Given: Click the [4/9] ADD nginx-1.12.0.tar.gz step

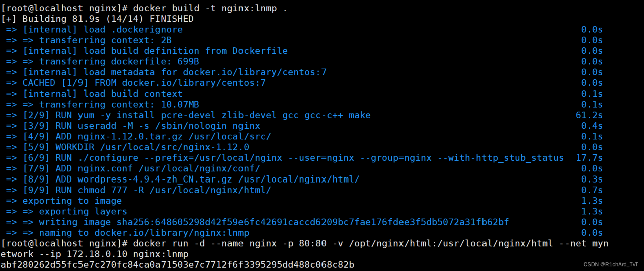Looking at the screenshot, I should 147,137.
